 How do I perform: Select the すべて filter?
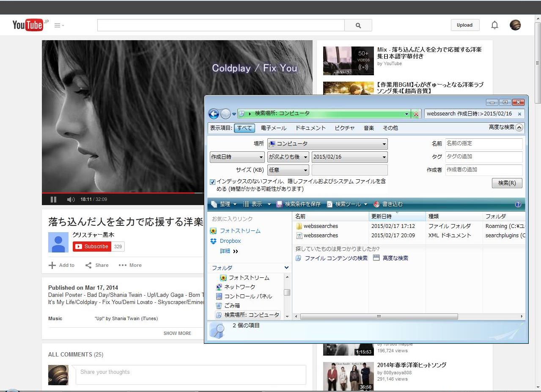(244, 128)
